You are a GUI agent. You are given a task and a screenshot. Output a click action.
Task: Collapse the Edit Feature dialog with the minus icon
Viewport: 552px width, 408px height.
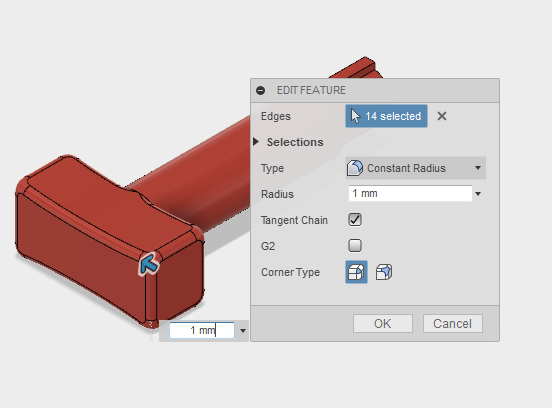pyautogui.click(x=261, y=90)
